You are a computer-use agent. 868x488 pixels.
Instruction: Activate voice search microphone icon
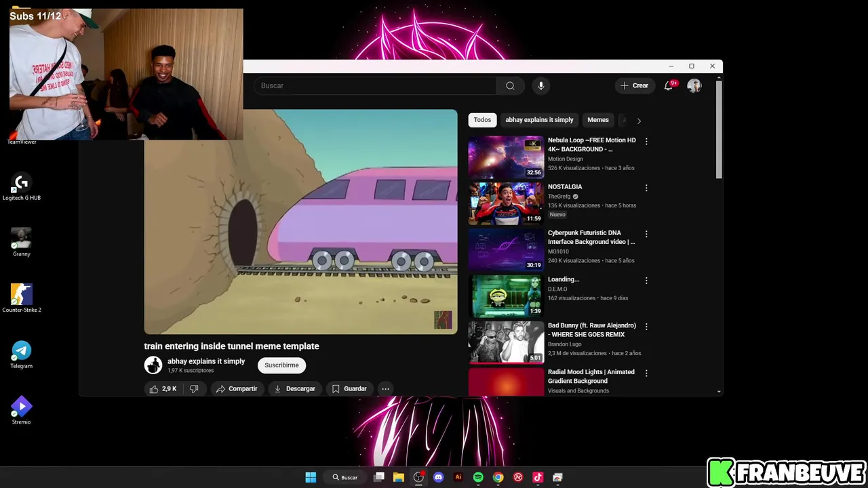point(540,85)
